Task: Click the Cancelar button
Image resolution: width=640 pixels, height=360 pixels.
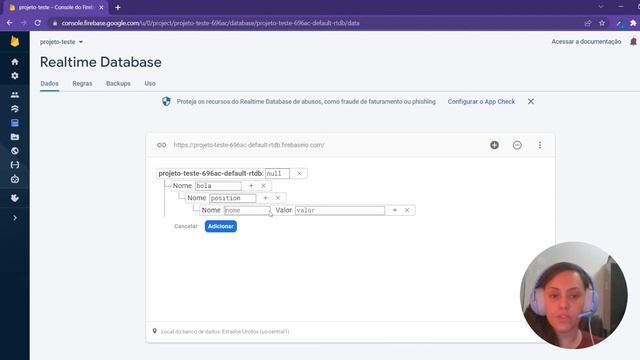Action: 186,226
